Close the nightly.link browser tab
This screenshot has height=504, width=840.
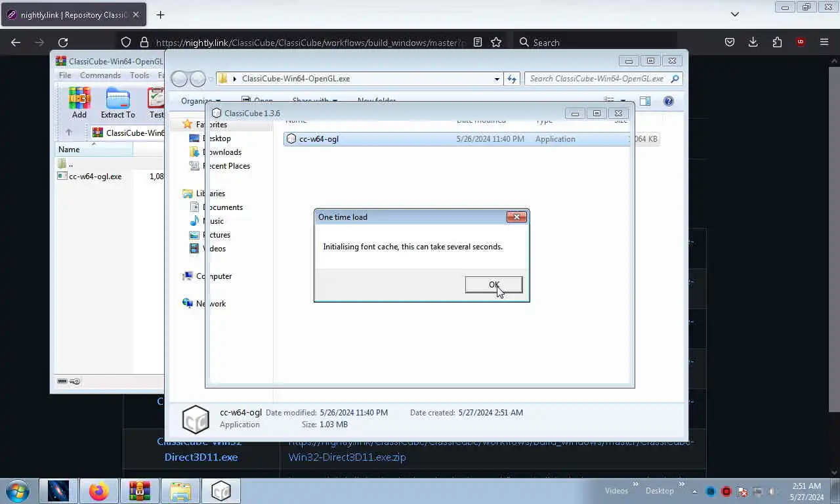135,14
